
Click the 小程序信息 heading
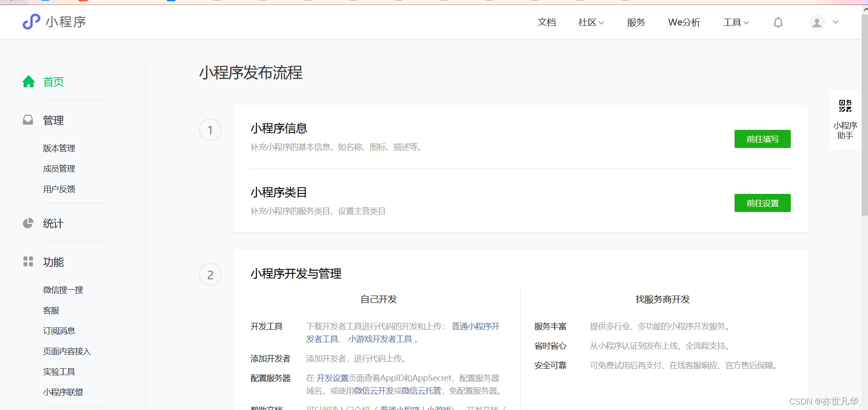point(279,128)
